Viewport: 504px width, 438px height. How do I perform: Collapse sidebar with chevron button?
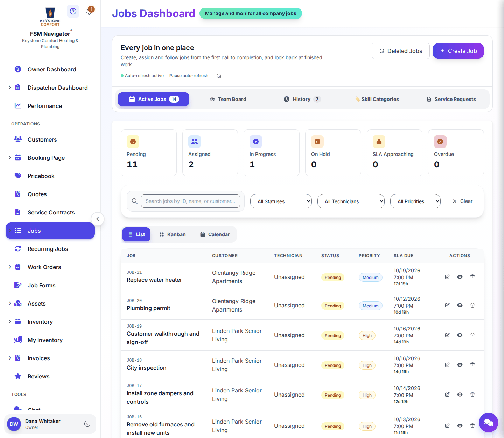(x=98, y=219)
